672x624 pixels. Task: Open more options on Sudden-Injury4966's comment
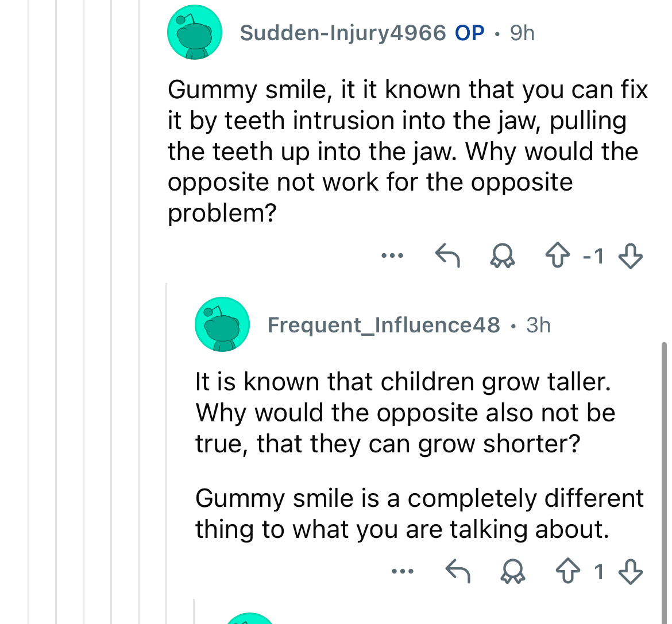tap(392, 255)
